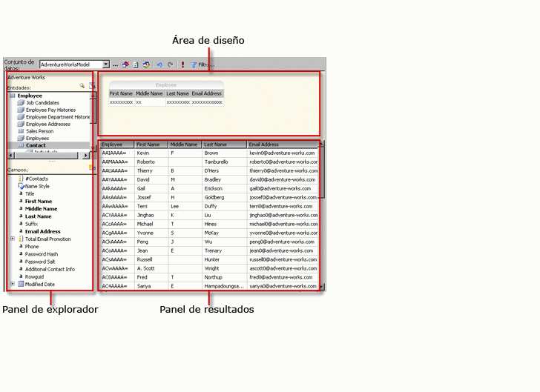This screenshot has width=540, height=392.
Task: Click the query properties icon beside the undo arrow
Action: [146, 64]
